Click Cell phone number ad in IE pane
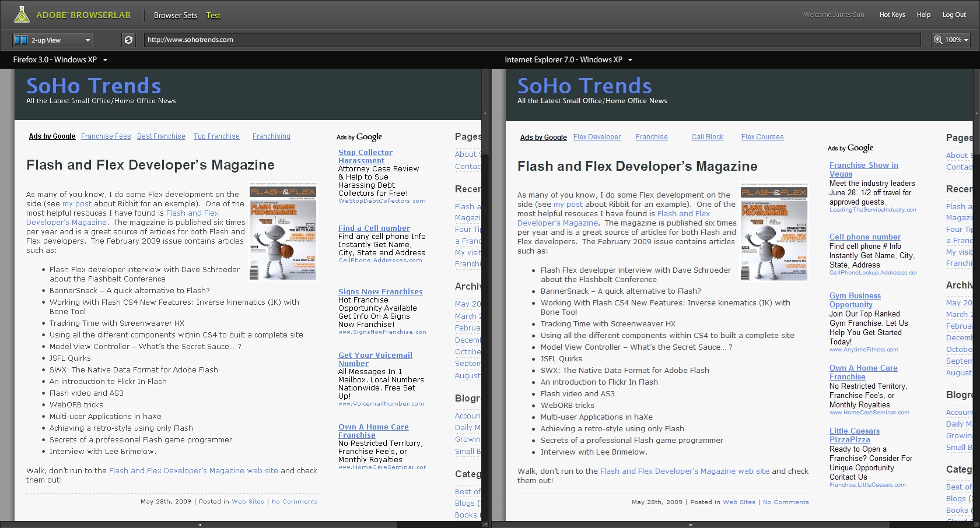 tap(865, 237)
